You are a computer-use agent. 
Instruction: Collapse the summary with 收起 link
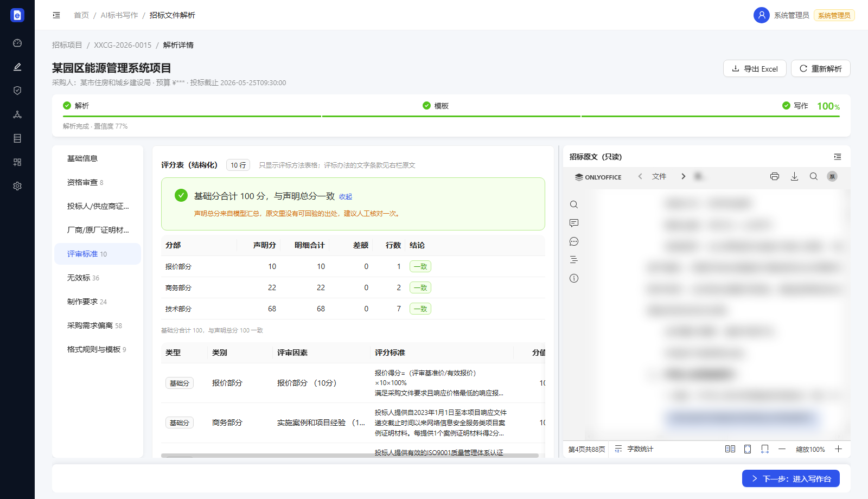[x=346, y=197]
